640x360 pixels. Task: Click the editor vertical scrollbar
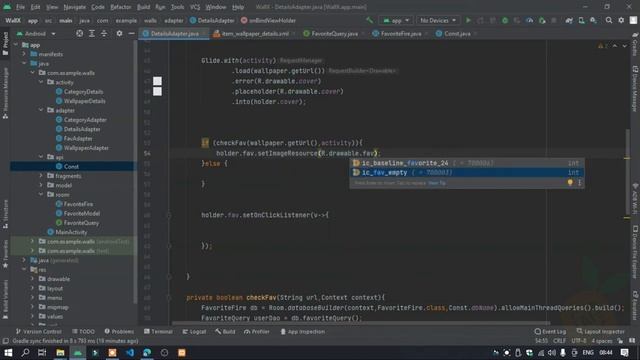(x=627, y=171)
